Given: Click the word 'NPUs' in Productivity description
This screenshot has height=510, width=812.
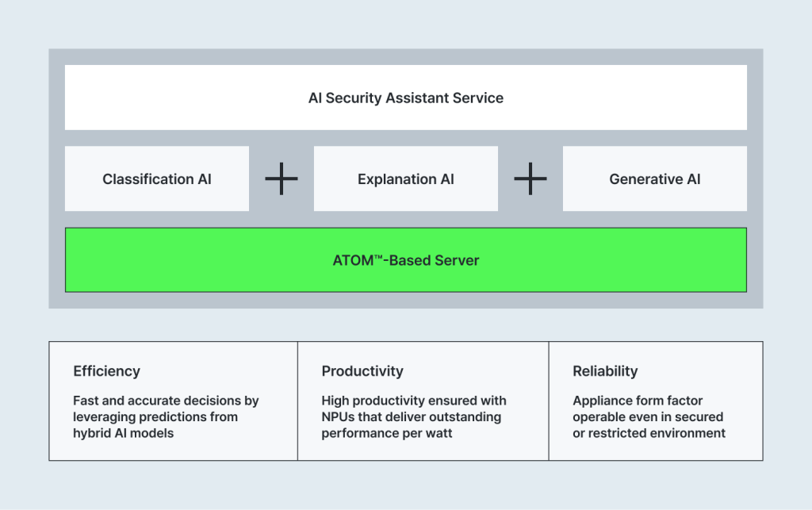Looking at the screenshot, I should click(x=338, y=417).
